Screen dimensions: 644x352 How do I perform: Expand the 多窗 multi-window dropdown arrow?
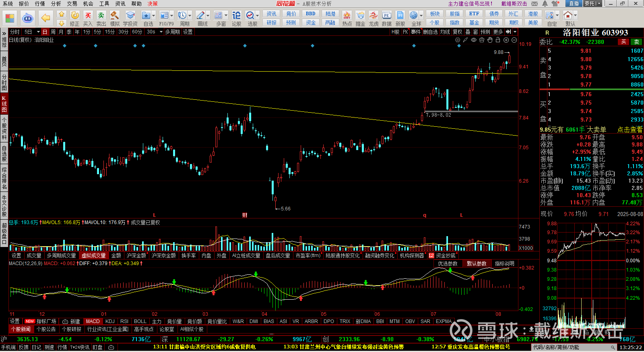click(x=226, y=16)
